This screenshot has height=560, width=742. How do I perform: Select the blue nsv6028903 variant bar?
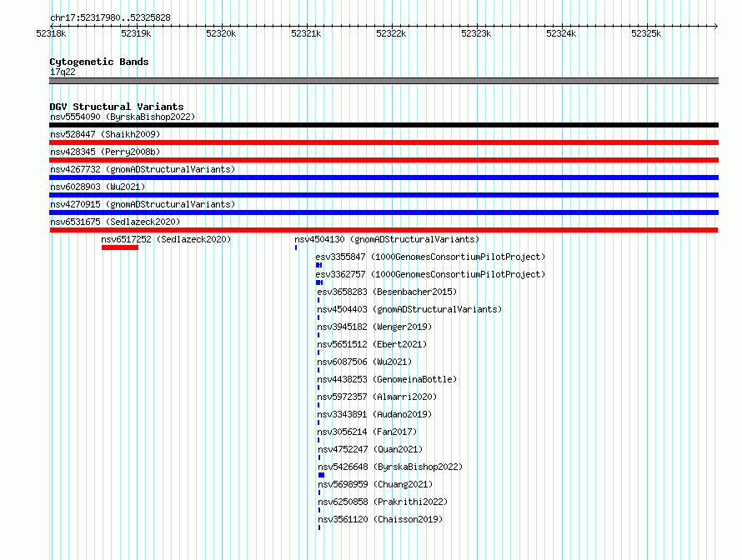(x=384, y=195)
